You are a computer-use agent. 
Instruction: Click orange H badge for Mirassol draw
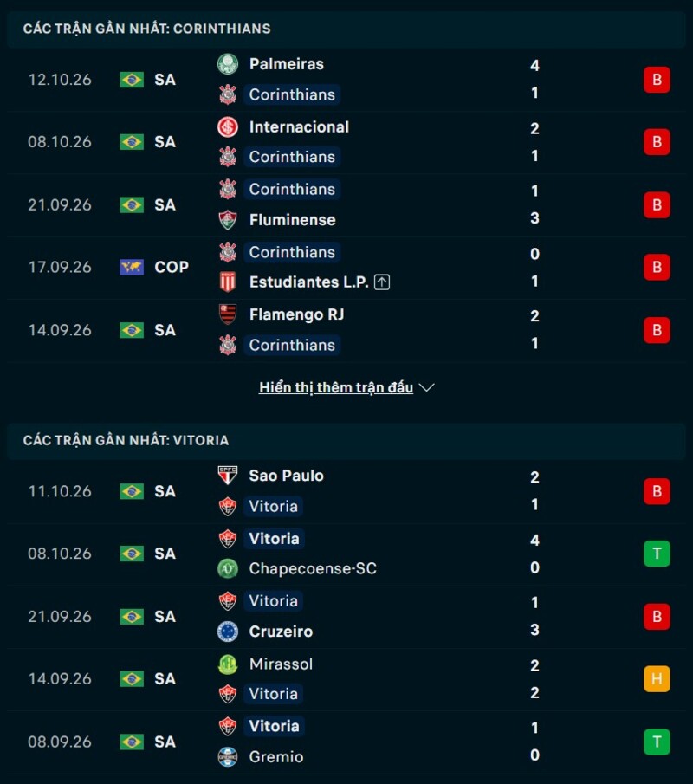[657, 679]
